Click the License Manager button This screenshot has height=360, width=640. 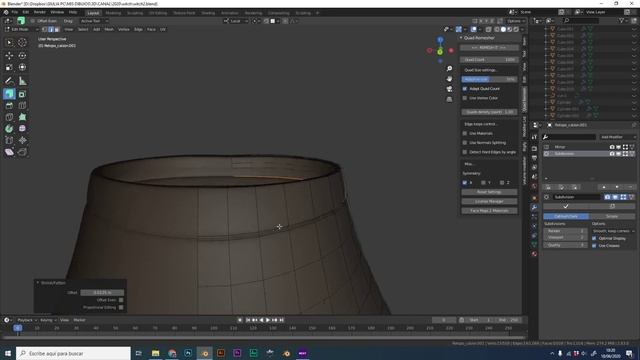tap(489, 201)
